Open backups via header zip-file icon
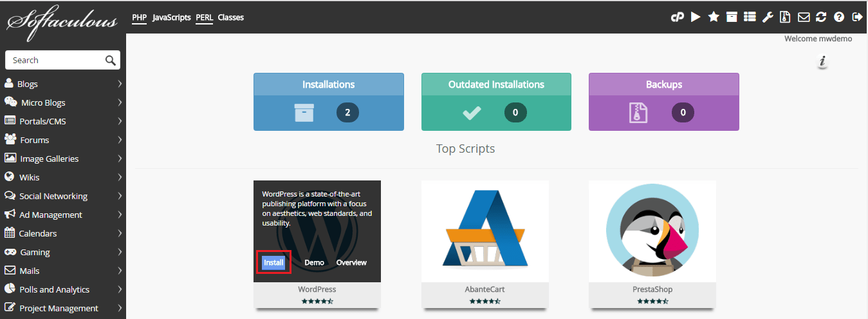This screenshot has width=868, height=319. point(785,17)
